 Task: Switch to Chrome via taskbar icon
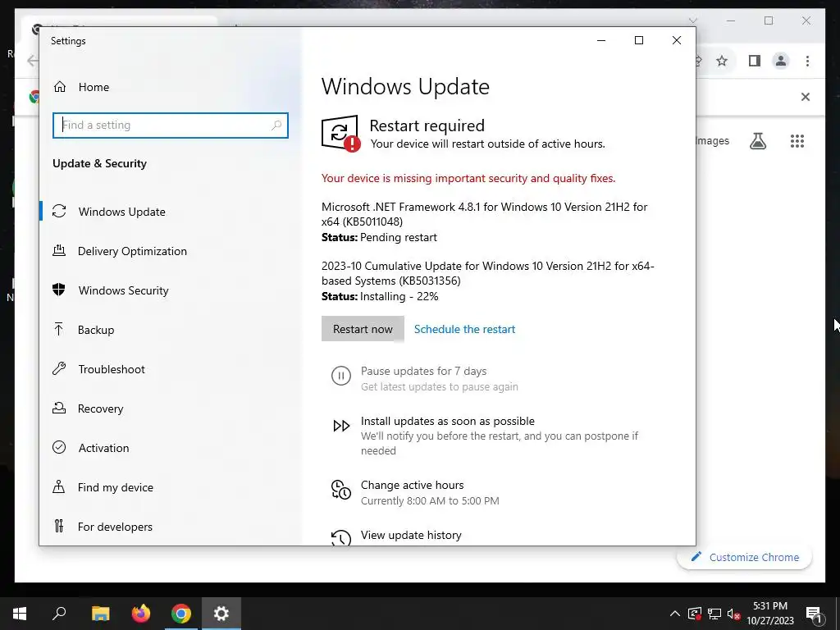click(x=181, y=614)
